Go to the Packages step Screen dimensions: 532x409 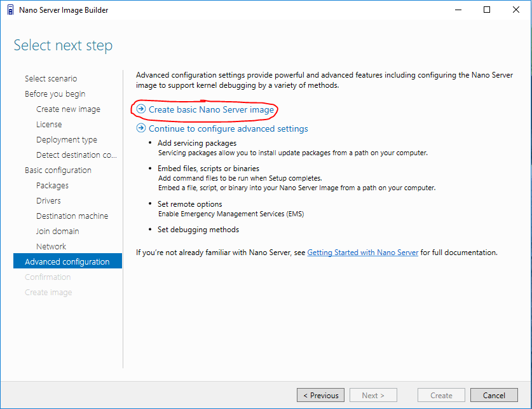(52, 186)
